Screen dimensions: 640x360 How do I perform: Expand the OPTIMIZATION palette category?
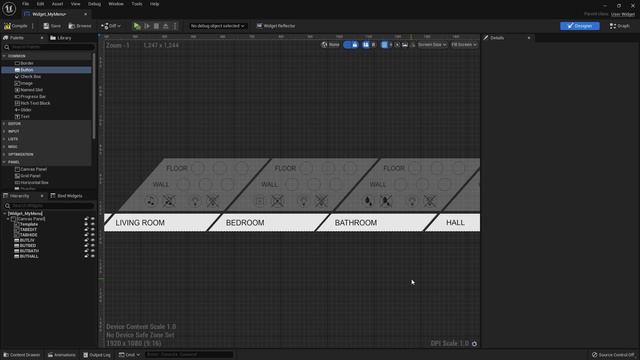(4, 155)
